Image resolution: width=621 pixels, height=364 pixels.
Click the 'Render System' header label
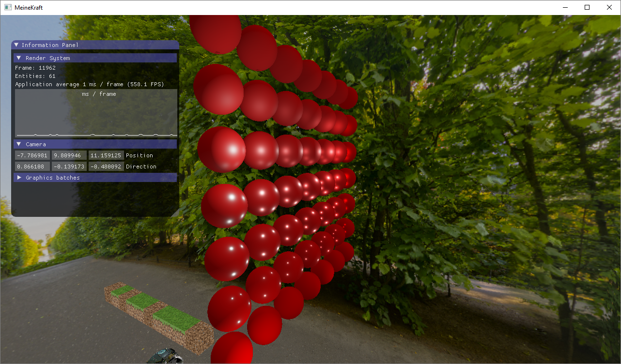48,58
